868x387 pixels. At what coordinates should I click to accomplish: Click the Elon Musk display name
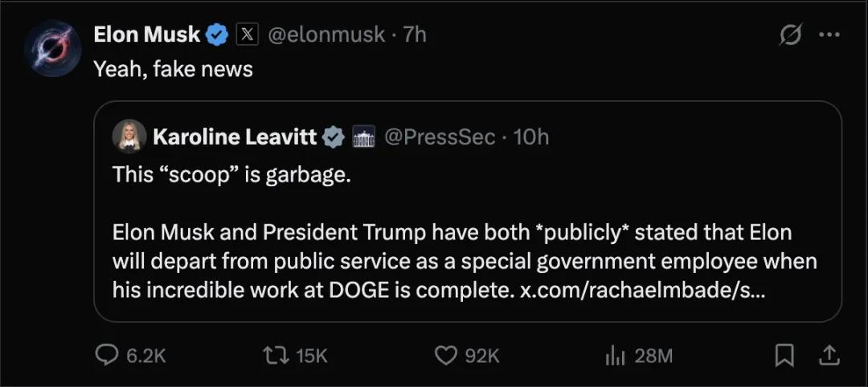(x=146, y=35)
